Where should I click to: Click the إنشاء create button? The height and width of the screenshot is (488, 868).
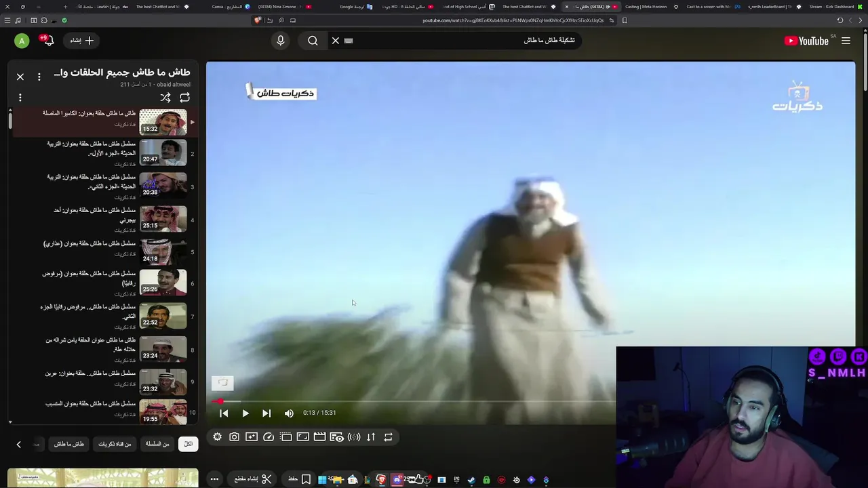tap(82, 41)
